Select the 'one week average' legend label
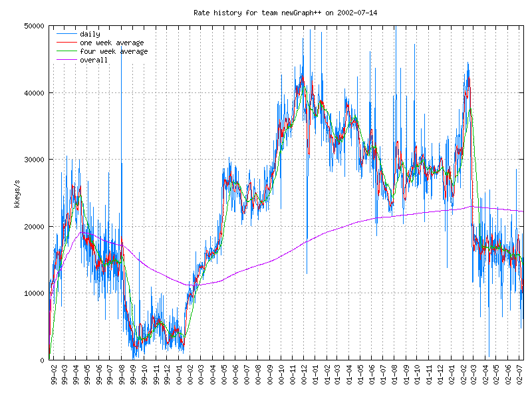Screen dimensions: 532x399 112,43
